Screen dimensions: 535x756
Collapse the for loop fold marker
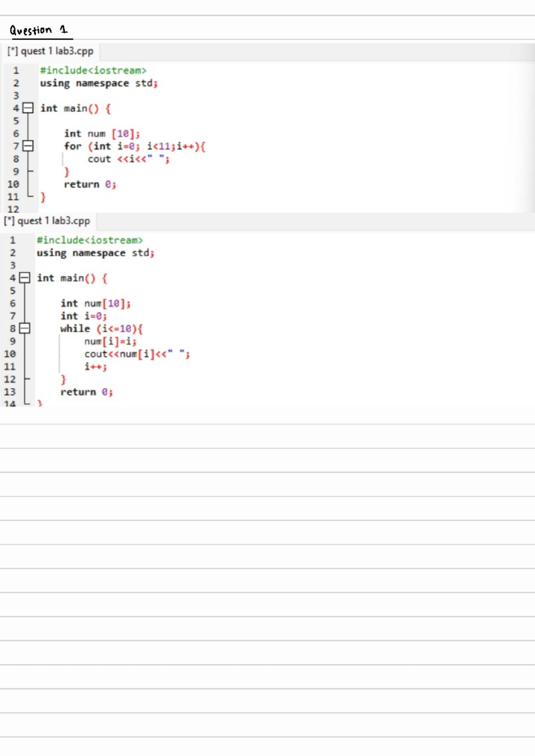pos(28,146)
